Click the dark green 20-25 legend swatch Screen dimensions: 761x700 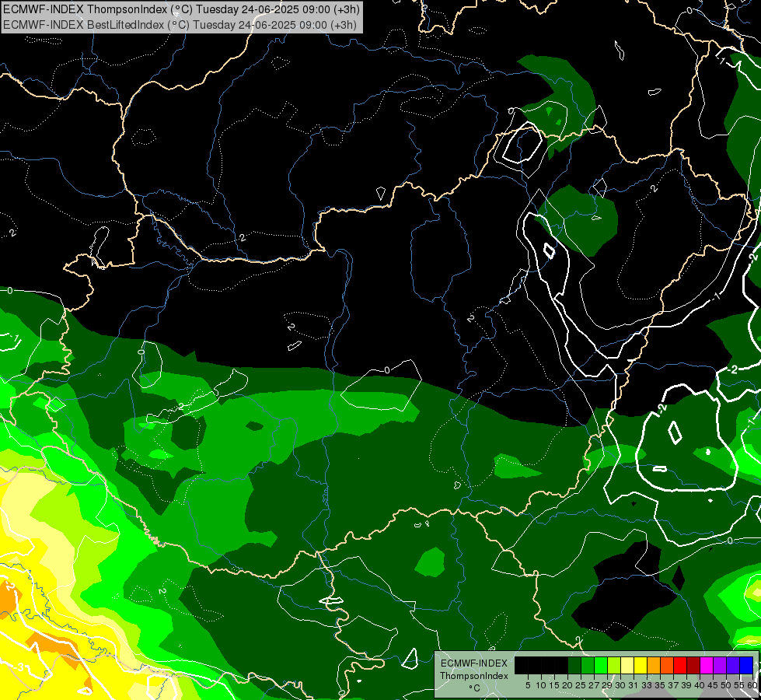[574, 666]
